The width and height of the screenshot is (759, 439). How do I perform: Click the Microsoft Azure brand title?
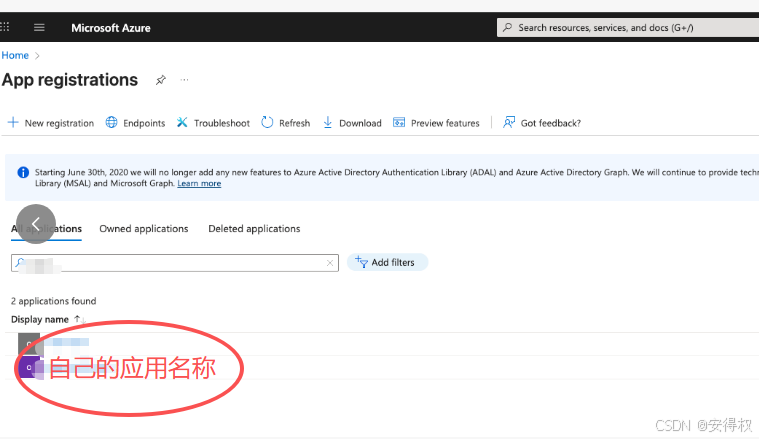[111, 28]
